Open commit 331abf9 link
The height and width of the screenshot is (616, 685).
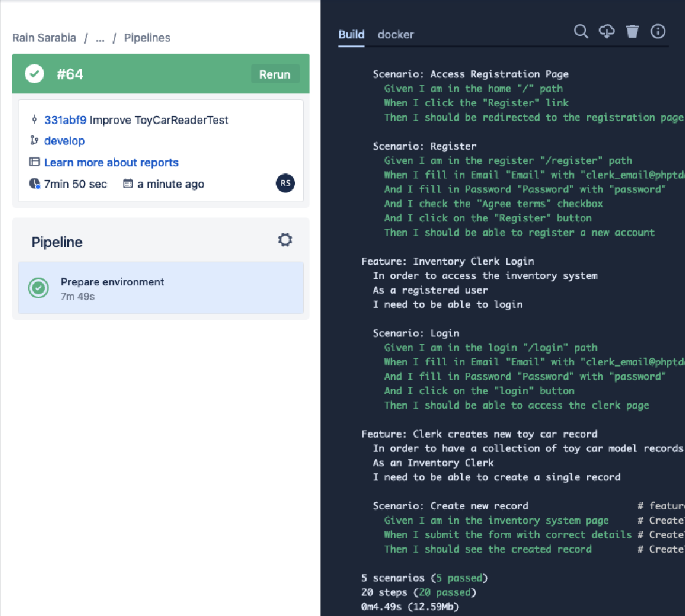pyautogui.click(x=65, y=120)
